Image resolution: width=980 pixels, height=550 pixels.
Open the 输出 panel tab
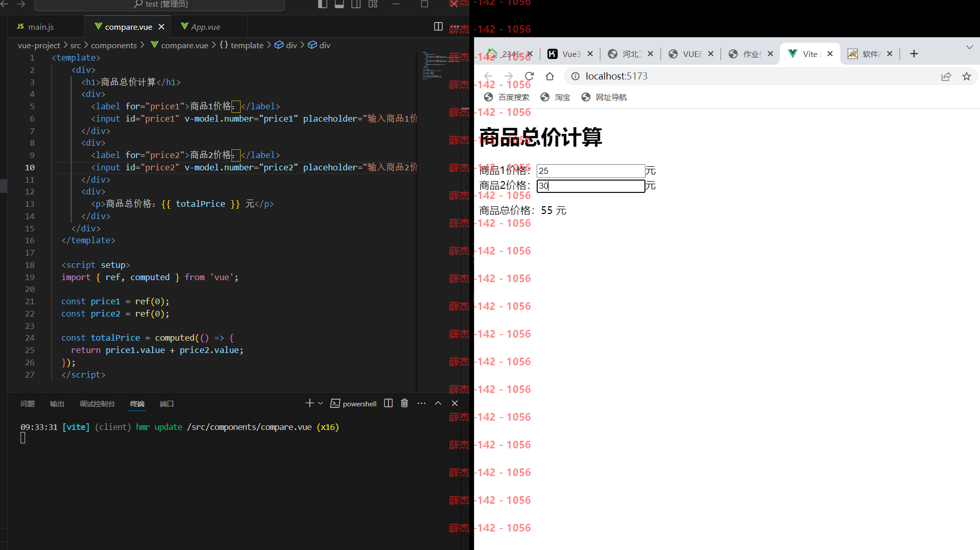[x=57, y=404]
